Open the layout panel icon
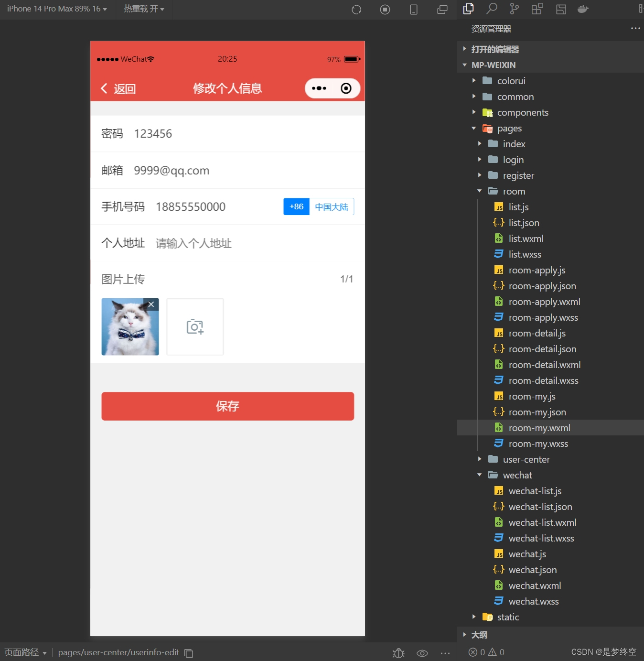 click(x=561, y=9)
